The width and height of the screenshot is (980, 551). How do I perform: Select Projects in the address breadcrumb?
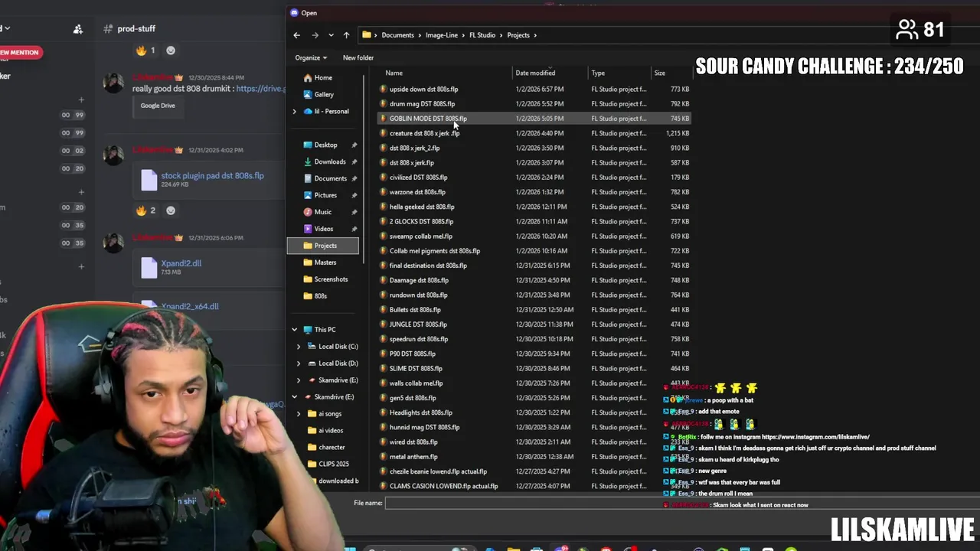(518, 35)
